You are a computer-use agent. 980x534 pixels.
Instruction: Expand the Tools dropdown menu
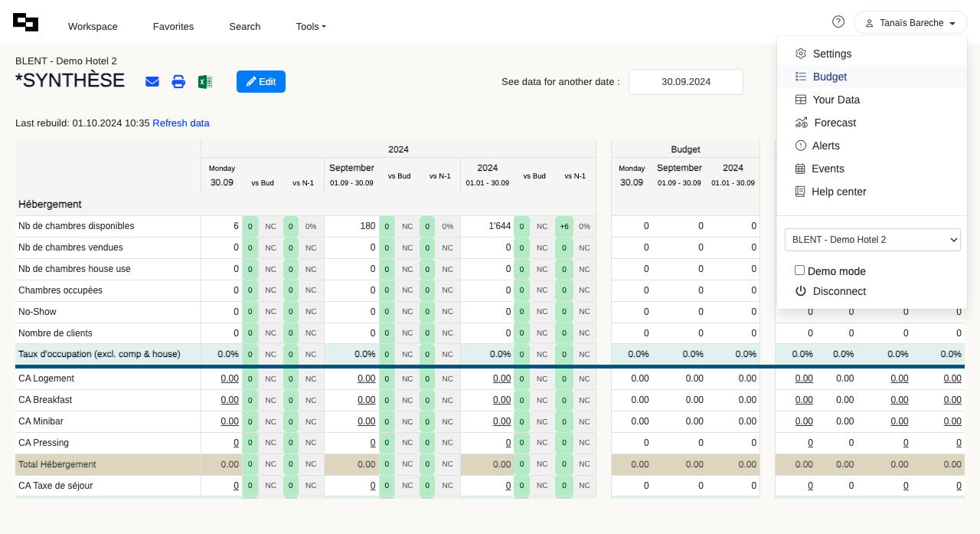(311, 27)
